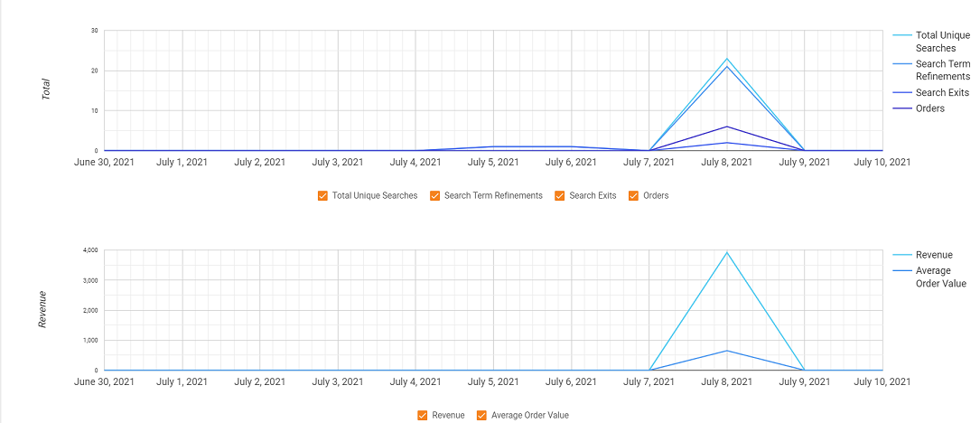Uncheck the Average Order Value checkbox
The width and height of the screenshot is (980, 423).
point(481,416)
